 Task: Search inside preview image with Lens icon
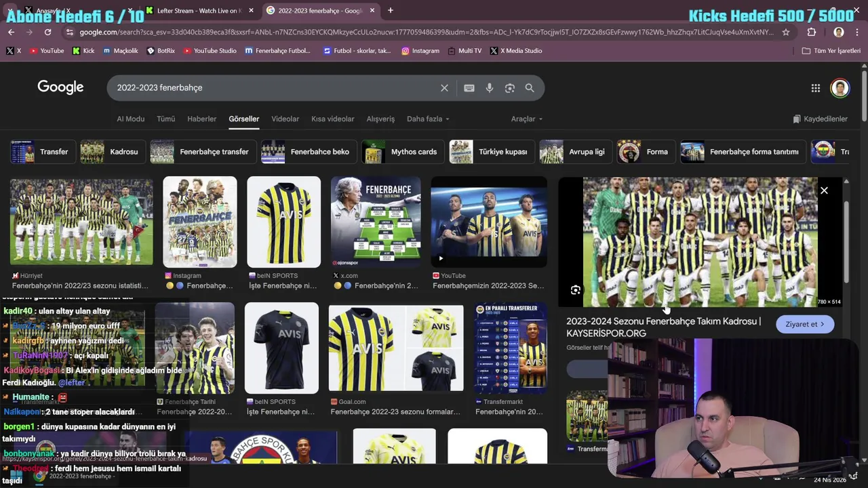575,290
